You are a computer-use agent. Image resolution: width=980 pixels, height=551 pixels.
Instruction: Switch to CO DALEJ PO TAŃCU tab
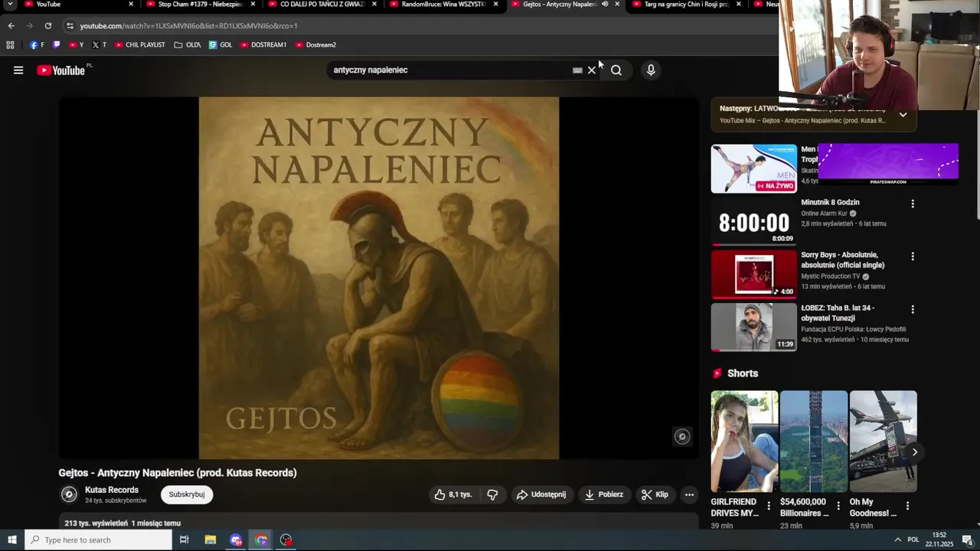322,5
